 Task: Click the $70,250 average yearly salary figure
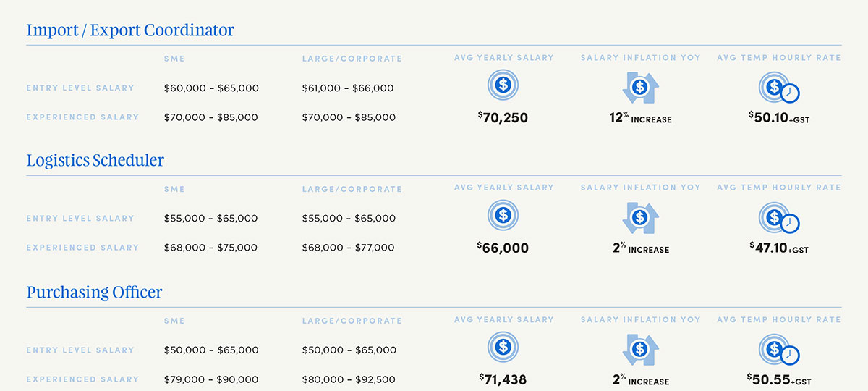pyautogui.click(x=503, y=117)
